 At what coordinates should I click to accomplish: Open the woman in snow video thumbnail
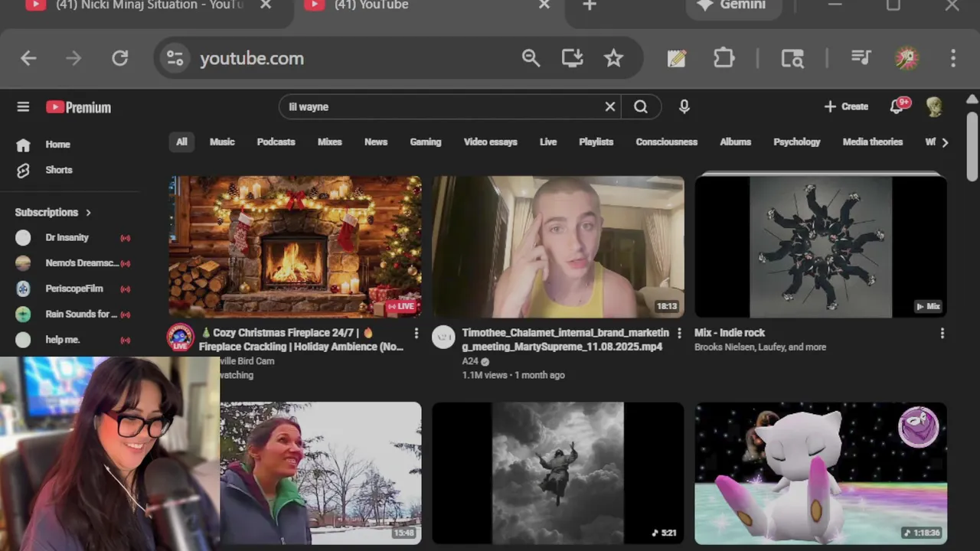tap(320, 473)
